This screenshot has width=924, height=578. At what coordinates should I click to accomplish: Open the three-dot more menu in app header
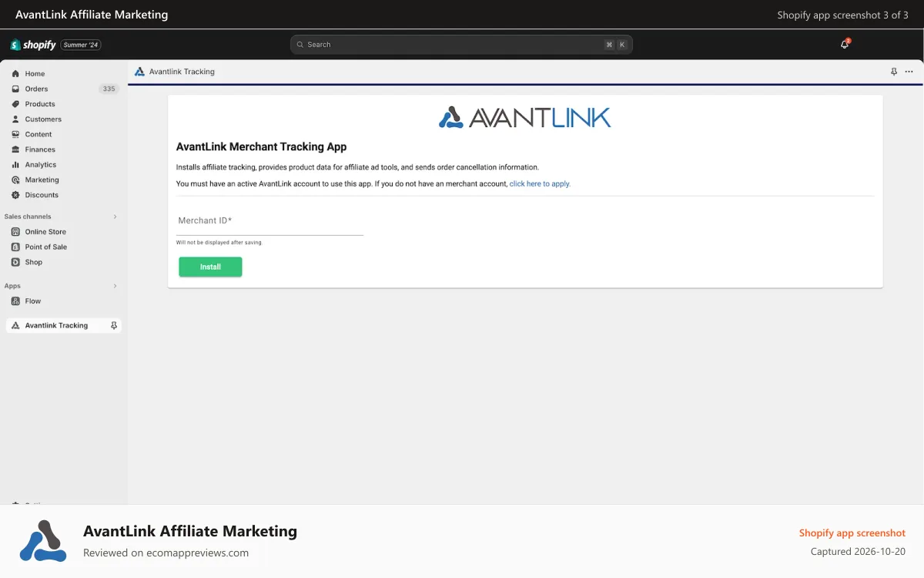pos(909,72)
